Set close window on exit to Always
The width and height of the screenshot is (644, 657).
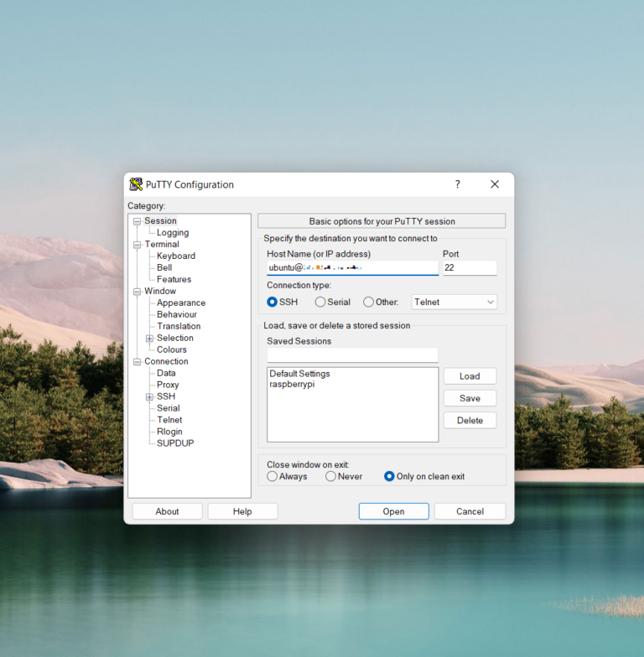click(x=273, y=476)
